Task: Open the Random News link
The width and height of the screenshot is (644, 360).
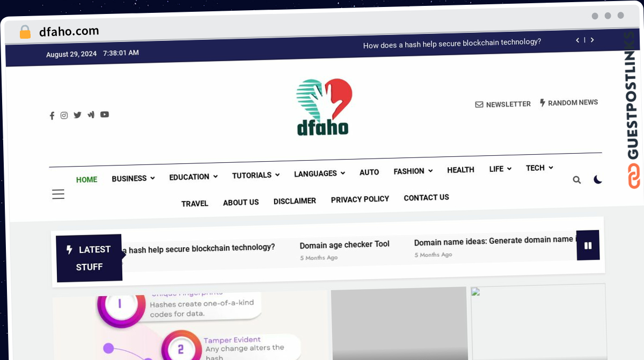Action: [x=569, y=103]
